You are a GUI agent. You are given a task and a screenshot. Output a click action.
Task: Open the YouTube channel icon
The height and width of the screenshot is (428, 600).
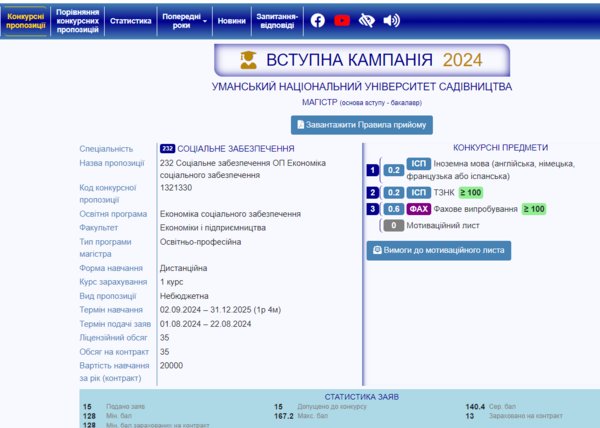(342, 20)
